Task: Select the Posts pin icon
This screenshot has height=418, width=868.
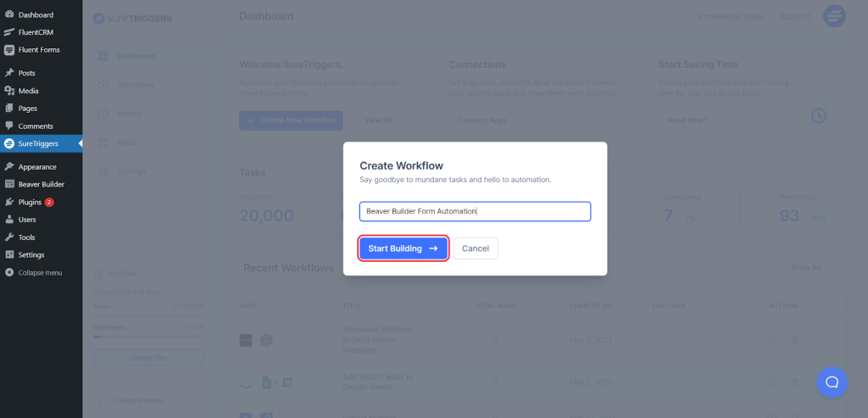Action: (9, 73)
